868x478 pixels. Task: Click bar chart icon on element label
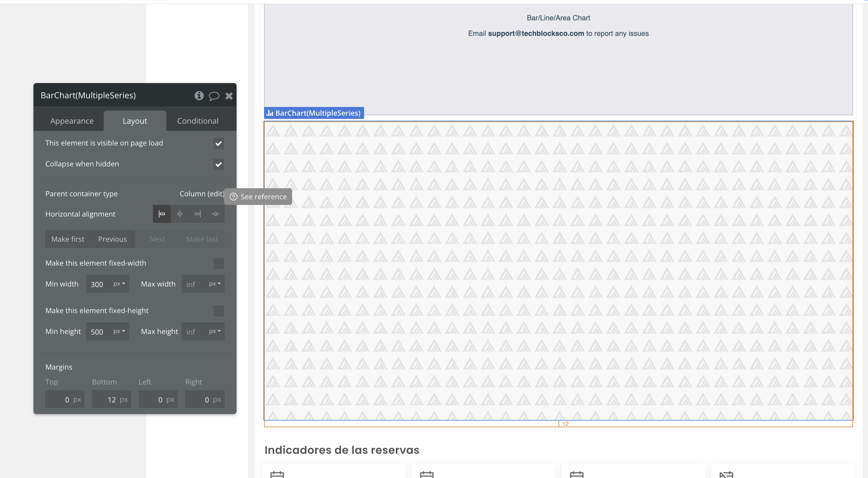(x=270, y=113)
